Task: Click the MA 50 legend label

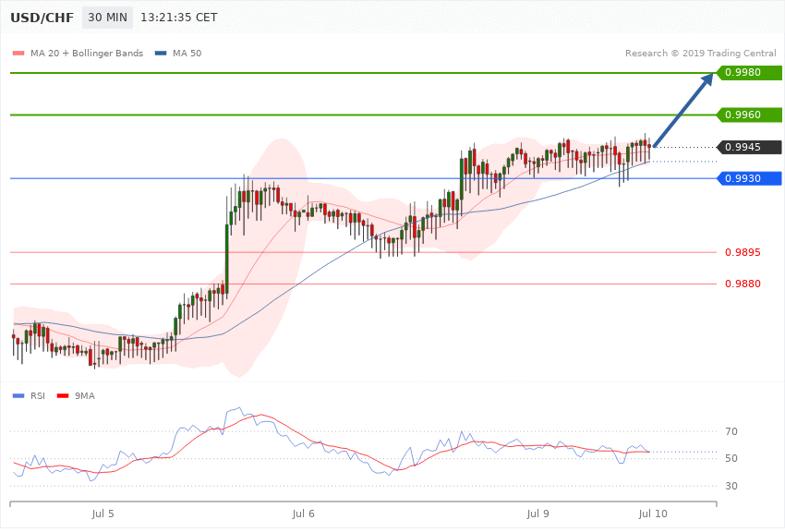Action: coord(187,53)
